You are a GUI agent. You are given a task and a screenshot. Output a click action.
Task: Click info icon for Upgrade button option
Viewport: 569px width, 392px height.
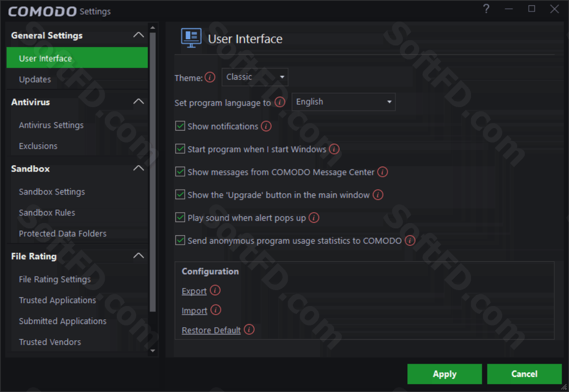378,195
